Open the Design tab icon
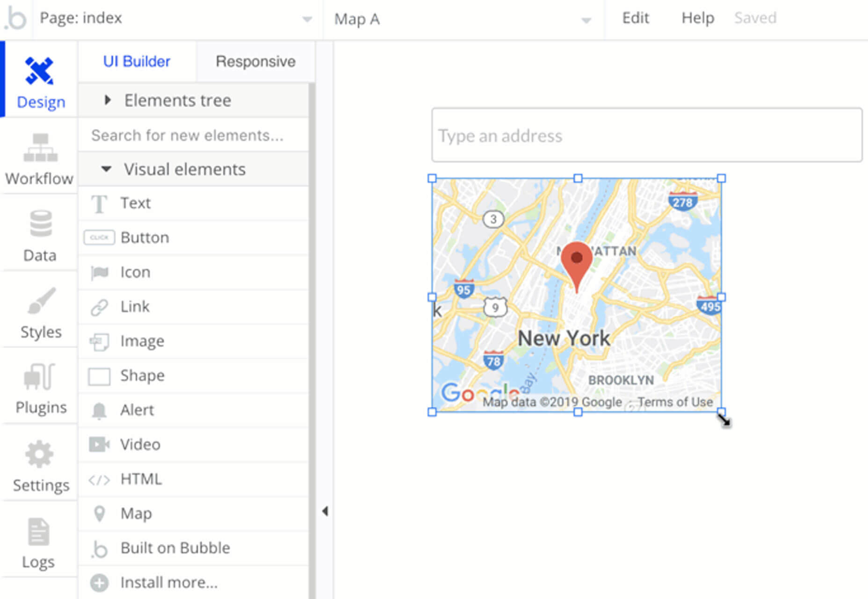The image size is (868, 599). 40,71
